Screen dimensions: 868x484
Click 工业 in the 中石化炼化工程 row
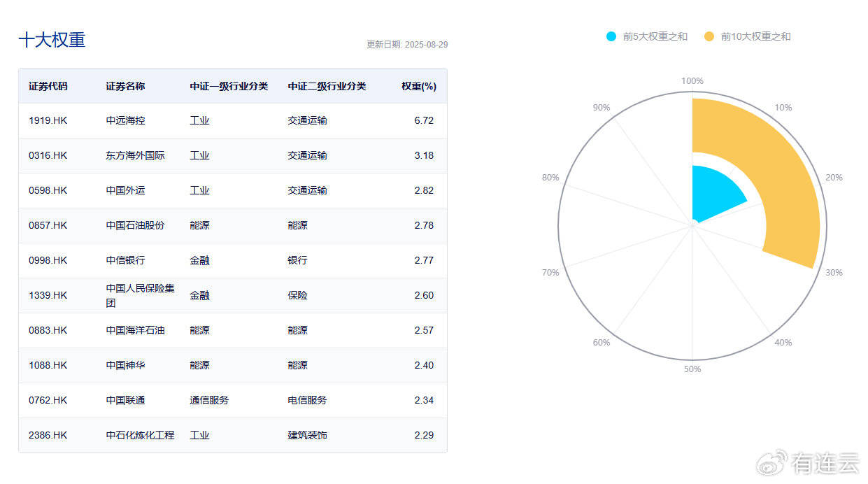199,435
